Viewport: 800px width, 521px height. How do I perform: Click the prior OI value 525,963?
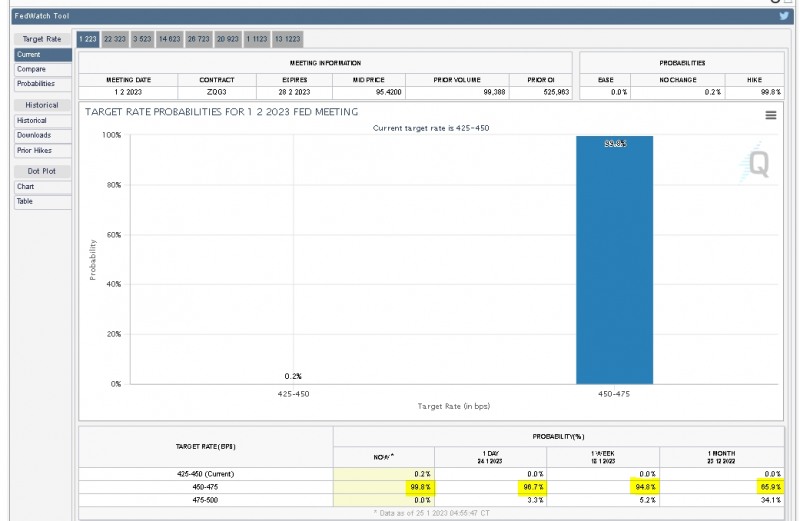click(556, 92)
